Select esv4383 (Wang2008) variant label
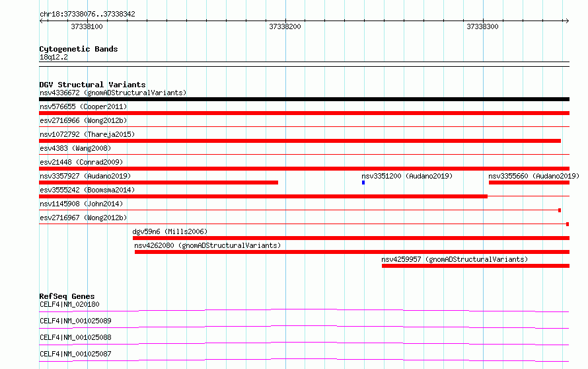Image resolution: width=588 pixels, height=369 pixels. (75, 148)
